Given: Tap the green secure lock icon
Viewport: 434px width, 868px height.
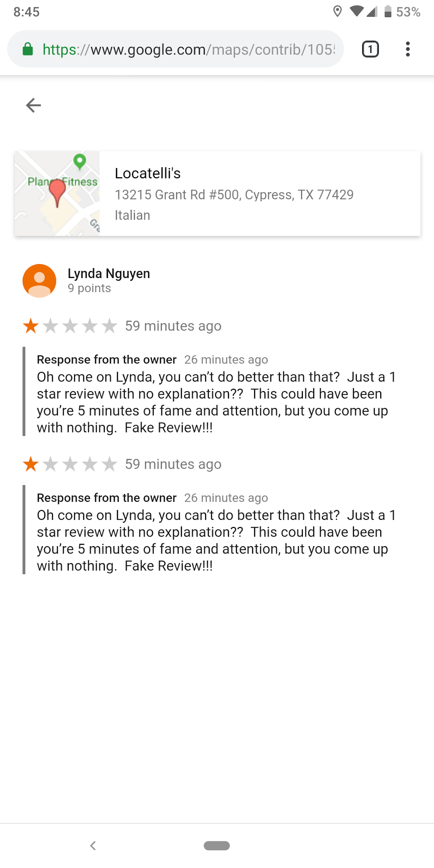Looking at the screenshot, I should pyautogui.click(x=28, y=49).
